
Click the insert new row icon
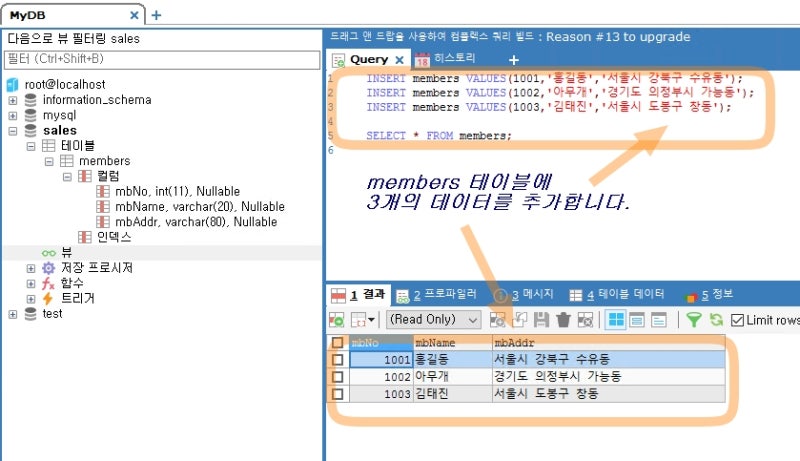[497, 320]
